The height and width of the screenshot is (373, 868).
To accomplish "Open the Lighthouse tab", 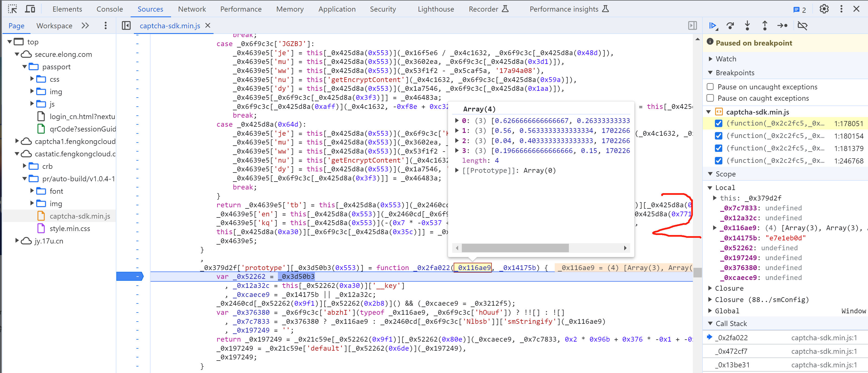I will click(x=436, y=9).
